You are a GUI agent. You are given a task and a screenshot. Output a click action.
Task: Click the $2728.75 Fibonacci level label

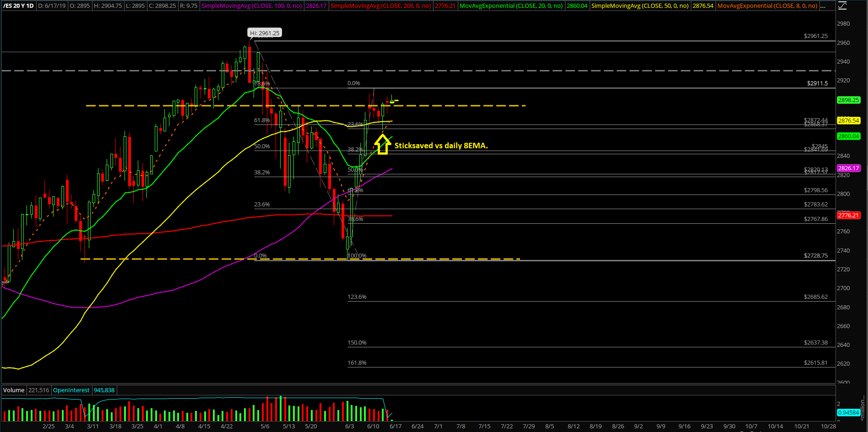coord(816,255)
